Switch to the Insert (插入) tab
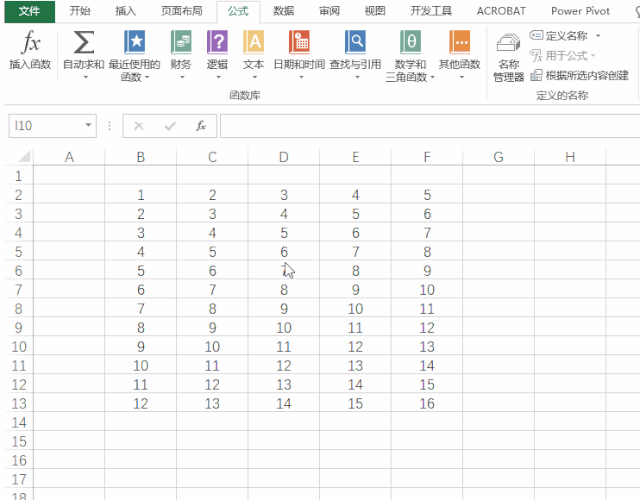 coord(125,11)
